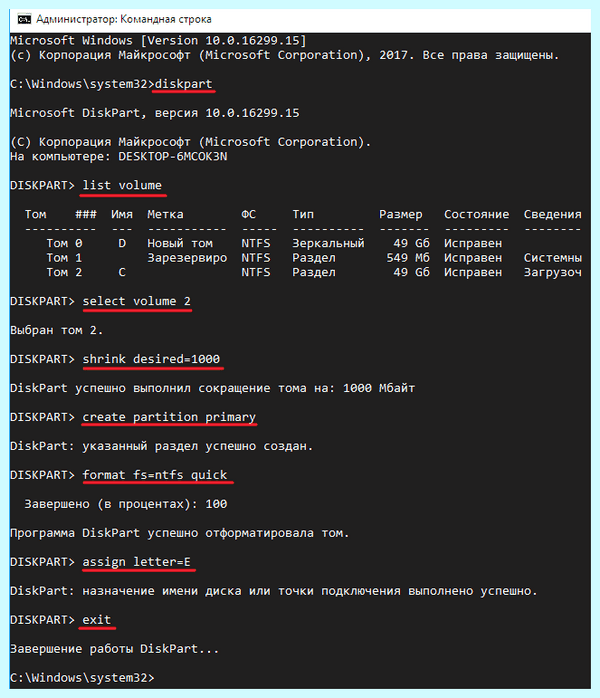Viewport: 600px width, 698px height.
Task: Click the 'select volume 2' command
Action: (x=137, y=301)
